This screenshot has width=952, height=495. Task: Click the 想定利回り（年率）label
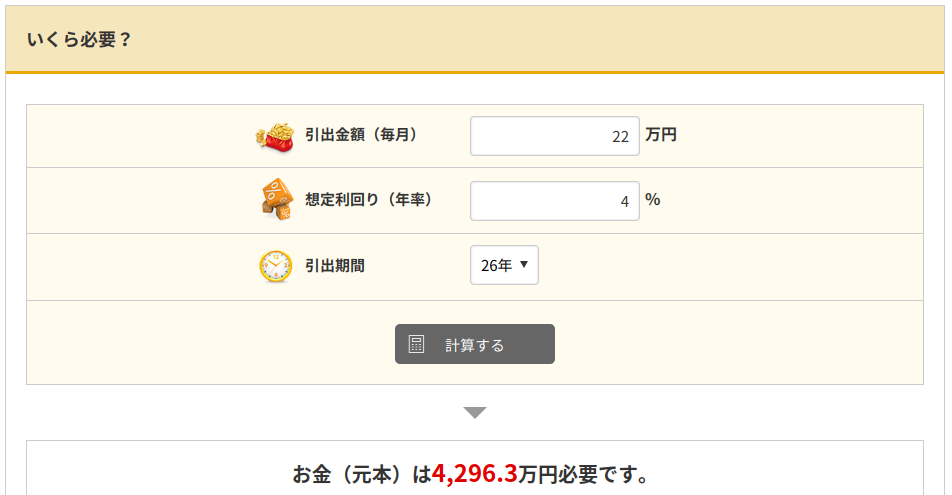click(x=369, y=199)
